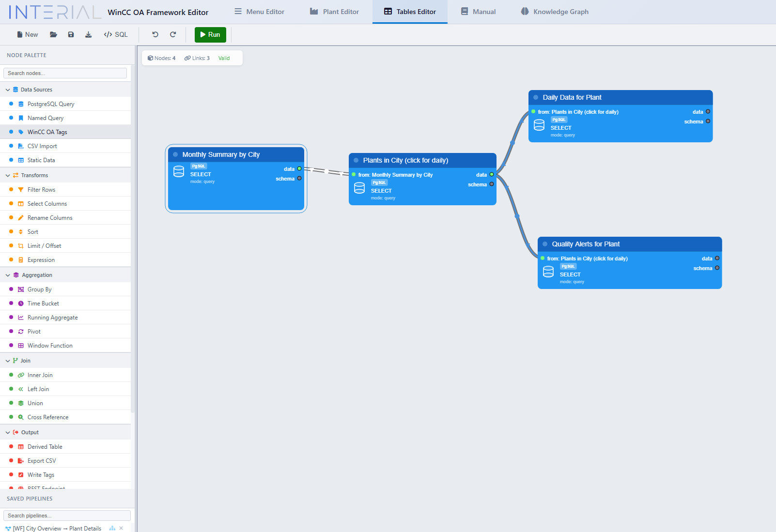Toggle the data port on Daily Data for Plant

tap(708, 111)
